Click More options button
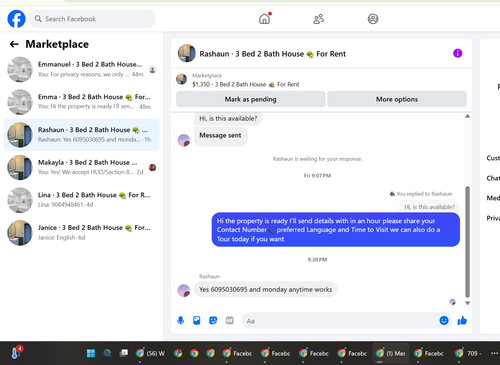This screenshot has height=365, width=500. 397,99
